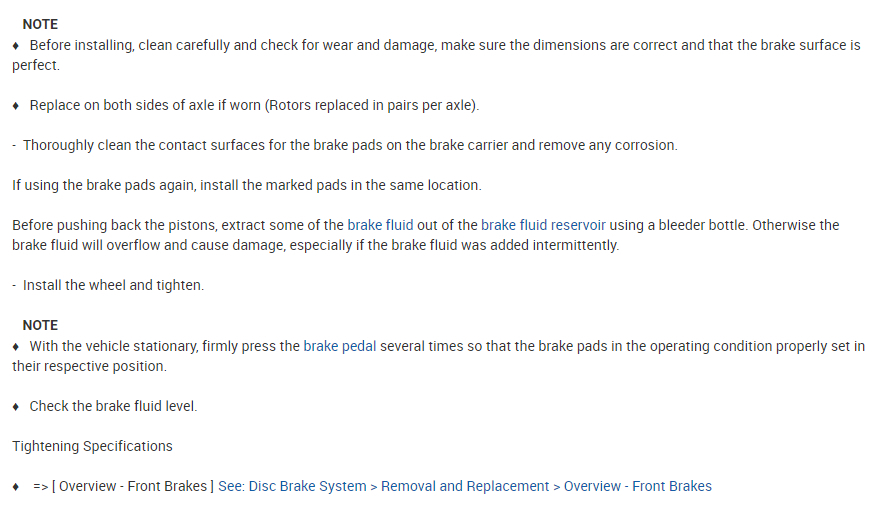Click the diamond bullet before "Before installing, clean carefully"
The height and width of the screenshot is (510, 891).
(16, 46)
